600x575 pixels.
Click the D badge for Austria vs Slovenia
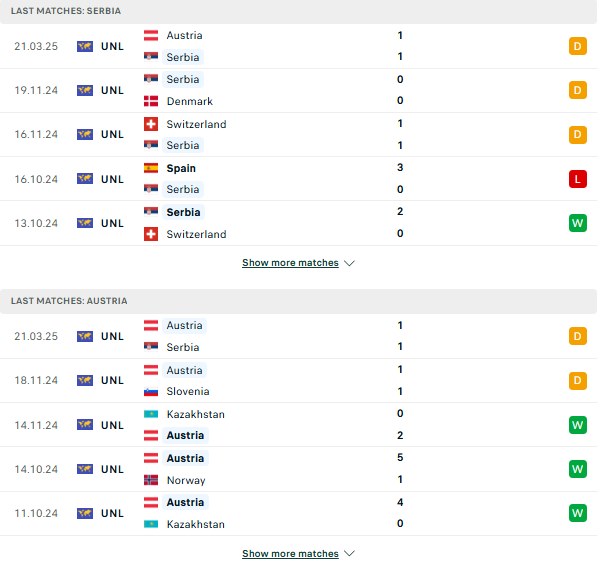tap(577, 381)
